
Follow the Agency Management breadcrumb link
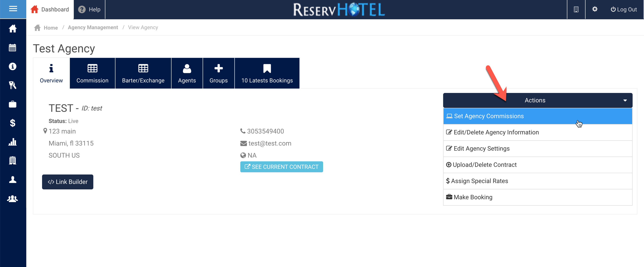pyautogui.click(x=93, y=28)
